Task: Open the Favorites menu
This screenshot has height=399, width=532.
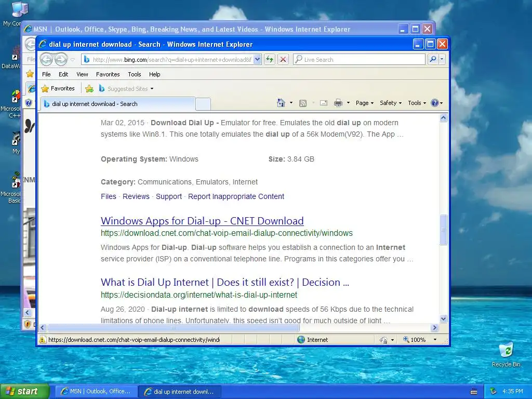Action: click(x=108, y=74)
